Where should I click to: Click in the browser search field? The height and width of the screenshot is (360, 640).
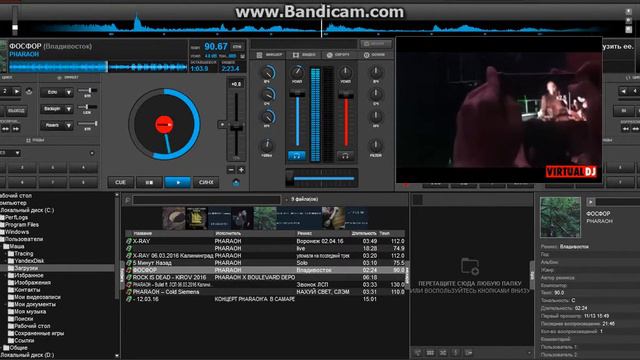tap(207, 200)
